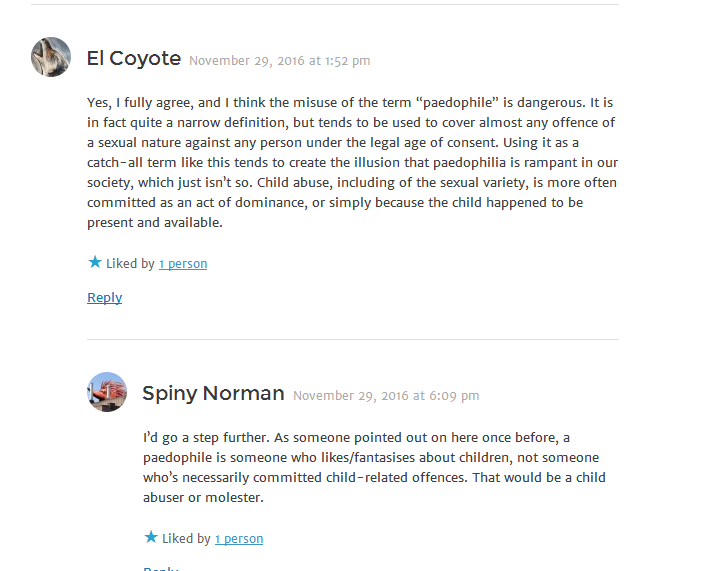The width and height of the screenshot is (709, 571).
Task: Open the Spiny Norman author name
Action: click(x=213, y=393)
